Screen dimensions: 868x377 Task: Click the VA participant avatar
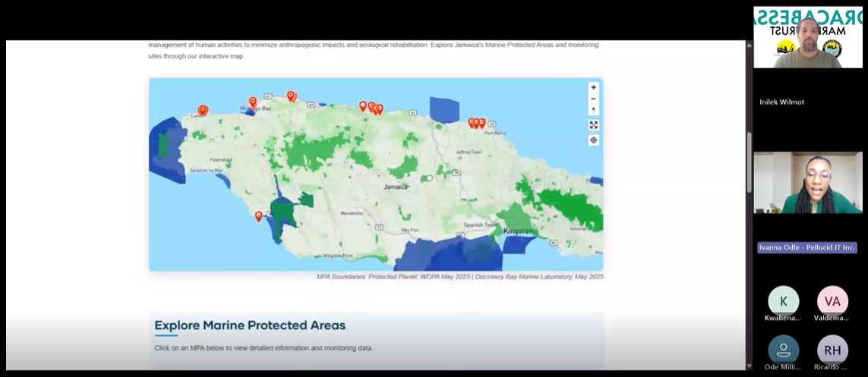click(x=832, y=301)
